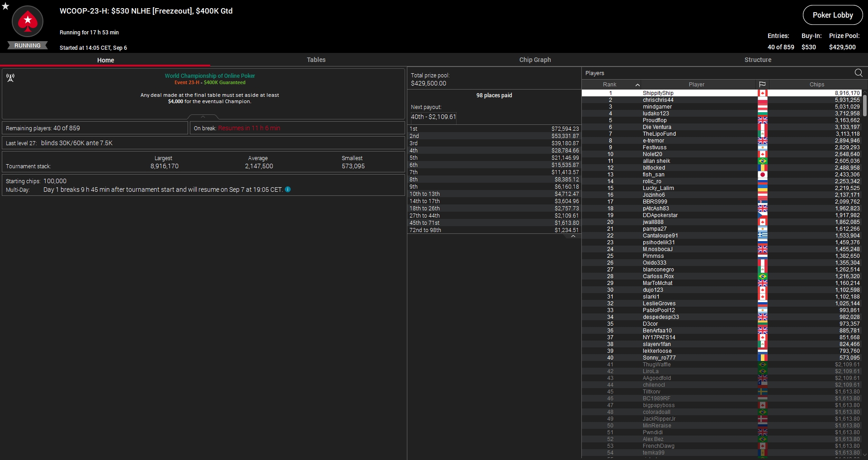Select player row ludako123

[x=722, y=114]
